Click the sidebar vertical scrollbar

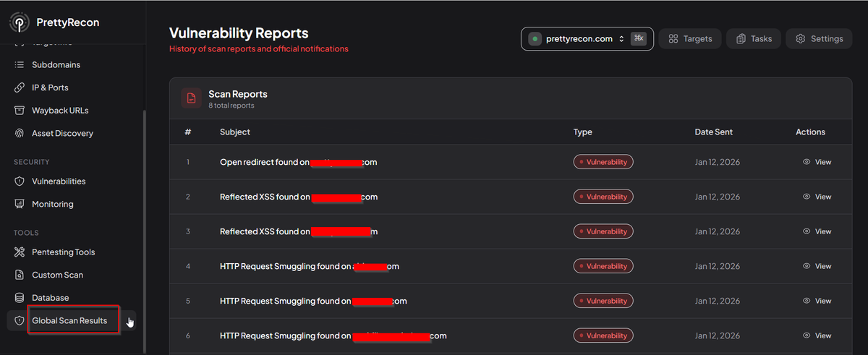[144, 231]
